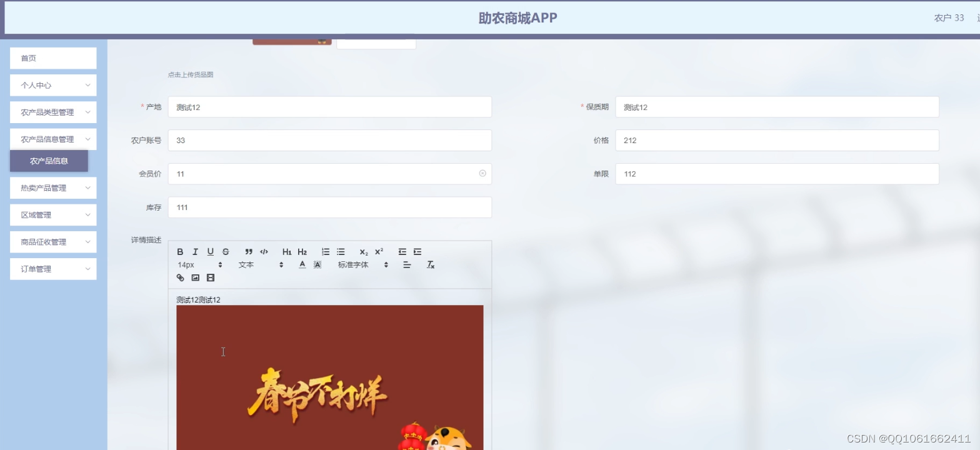The image size is (980, 450).
Task: Expand the 商品征收管理 sidebar menu
Action: (53, 242)
